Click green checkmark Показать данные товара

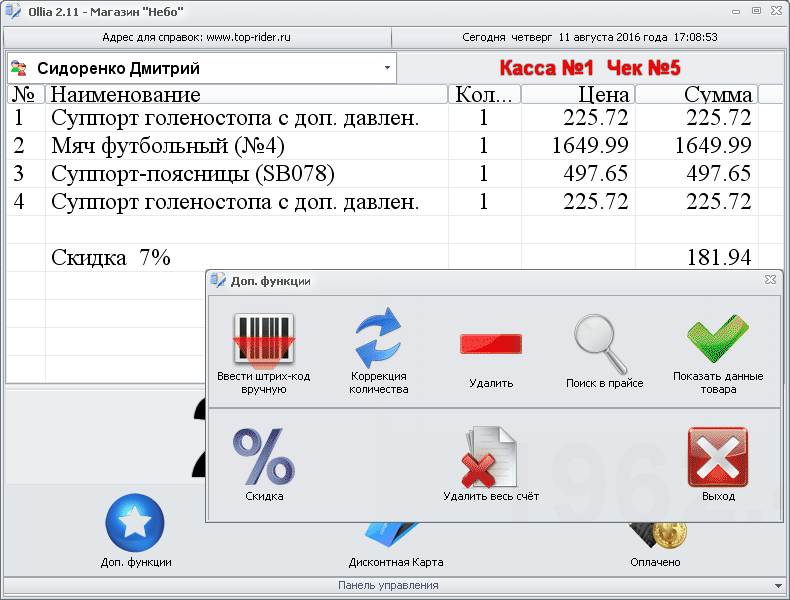[x=717, y=339]
